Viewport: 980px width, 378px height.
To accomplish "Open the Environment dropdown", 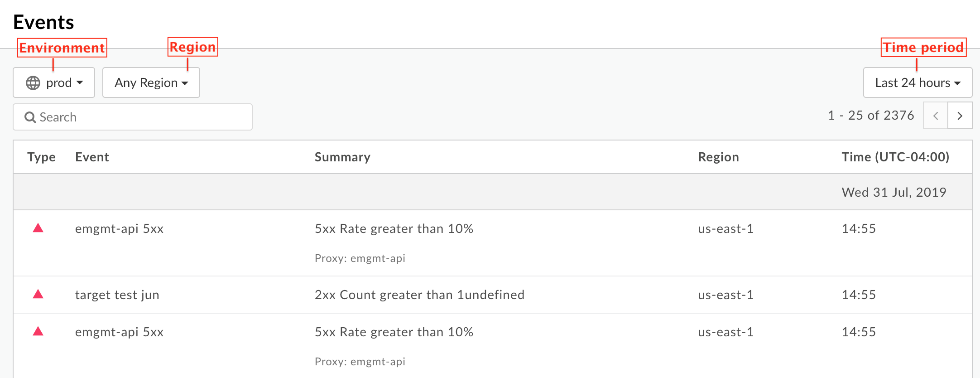I will coord(54,82).
